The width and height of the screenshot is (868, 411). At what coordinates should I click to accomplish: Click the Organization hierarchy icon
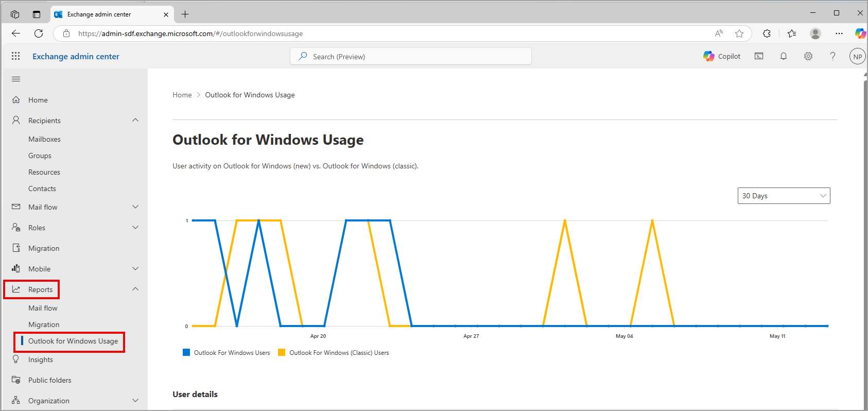pos(16,401)
